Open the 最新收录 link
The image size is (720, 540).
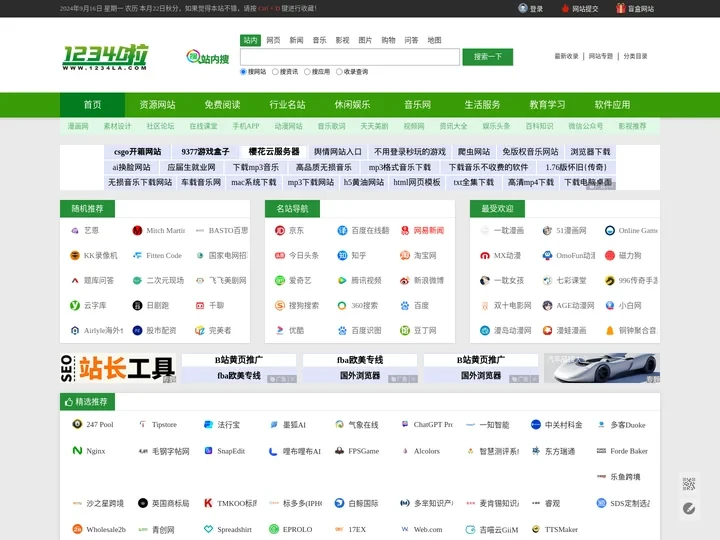566,56
